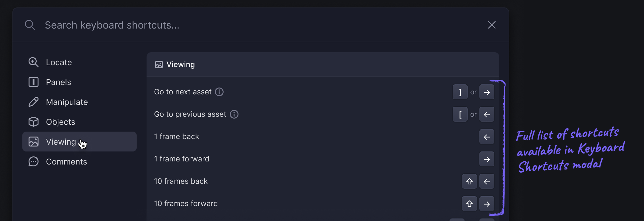This screenshot has height=221, width=644.
Task: Click the left-arrow key badge for previous asset
Action: [x=487, y=114]
